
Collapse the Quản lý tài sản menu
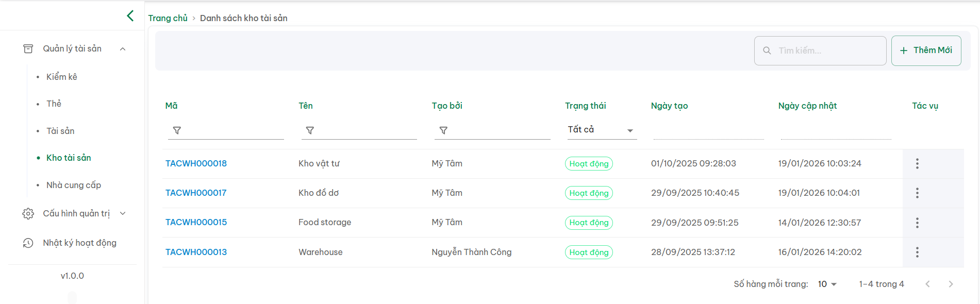(x=123, y=49)
